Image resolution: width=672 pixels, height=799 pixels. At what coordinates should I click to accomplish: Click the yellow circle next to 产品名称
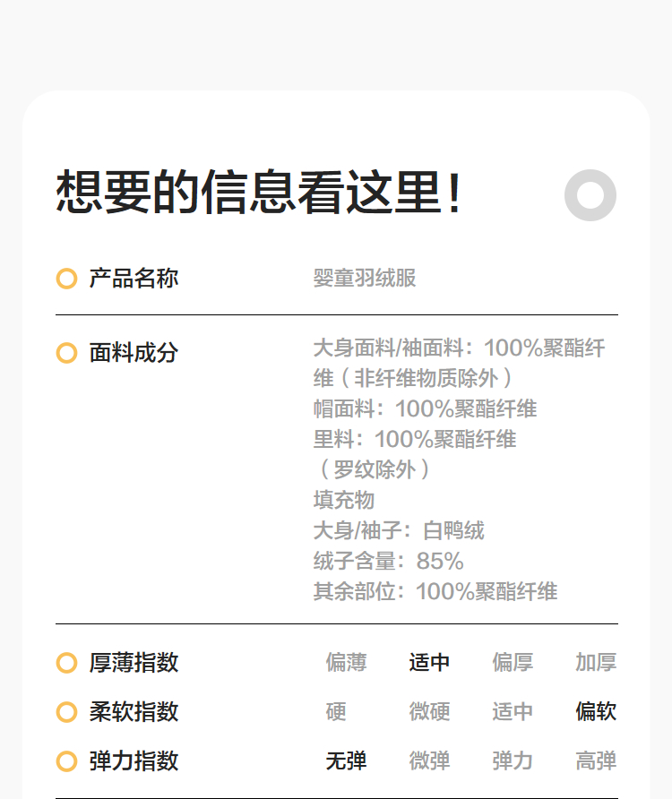click(x=66, y=279)
